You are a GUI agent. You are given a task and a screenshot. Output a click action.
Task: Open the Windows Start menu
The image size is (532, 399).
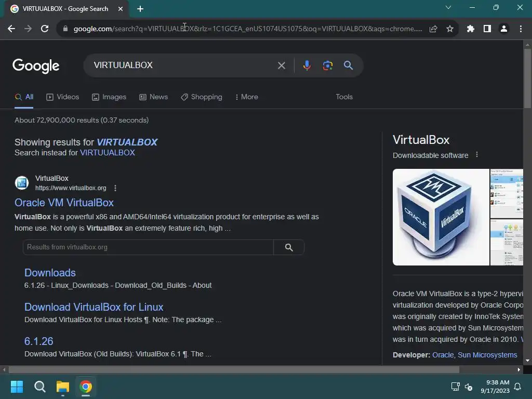[17, 387]
